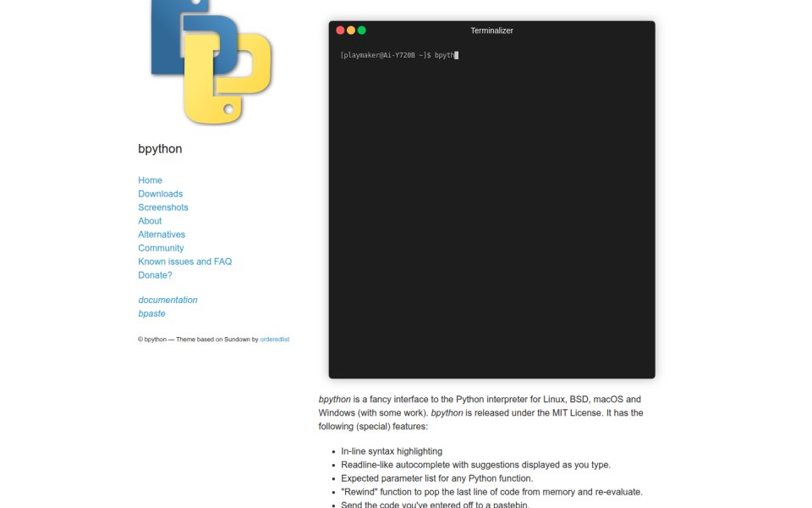Click the Terminalizer demo animation area

coord(491,200)
